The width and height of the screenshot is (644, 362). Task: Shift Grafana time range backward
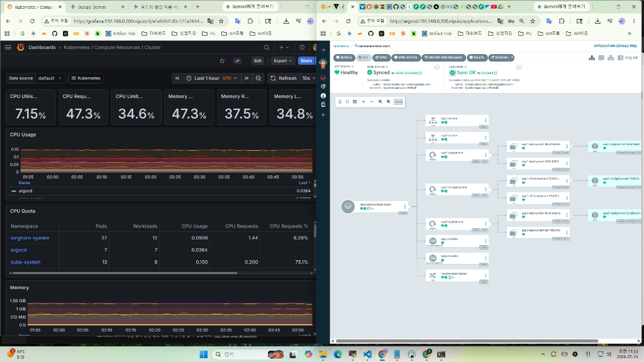coord(177,78)
